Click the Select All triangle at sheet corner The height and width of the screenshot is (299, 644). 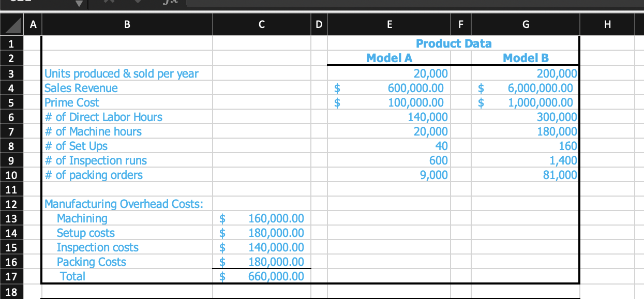[11, 24]
